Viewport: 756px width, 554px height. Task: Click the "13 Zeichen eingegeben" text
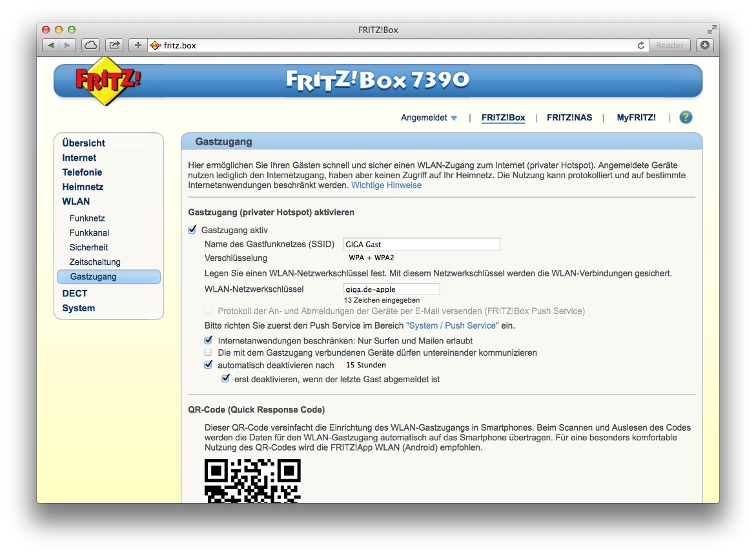coord(382,300)
